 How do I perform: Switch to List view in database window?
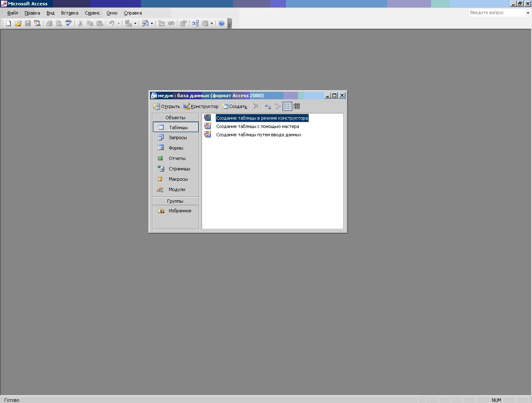[x=287, y=106]
